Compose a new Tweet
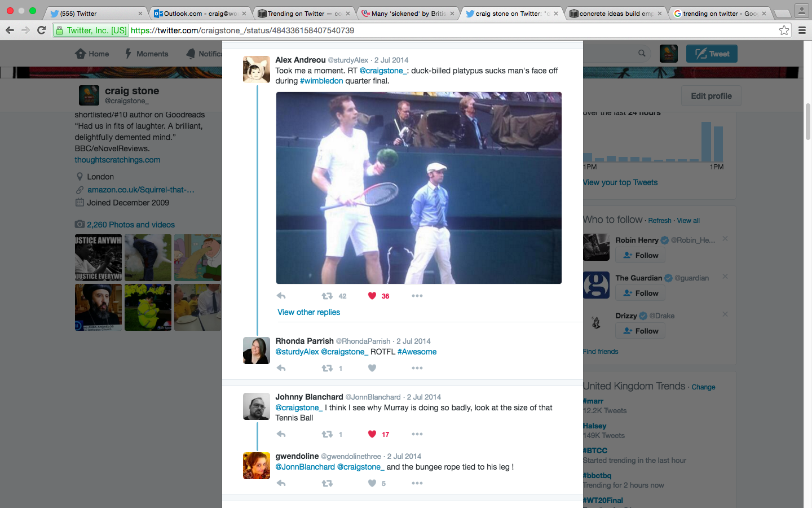Screen dimensions: 812x508 [712, 54]
